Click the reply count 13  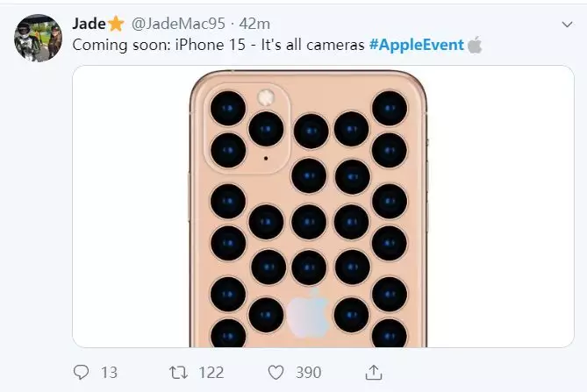109,373
